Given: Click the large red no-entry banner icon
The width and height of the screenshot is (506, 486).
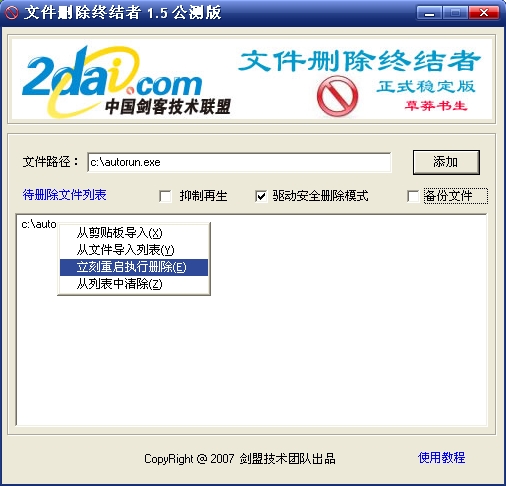Looking at the screenshot, I should pos(337,96).
